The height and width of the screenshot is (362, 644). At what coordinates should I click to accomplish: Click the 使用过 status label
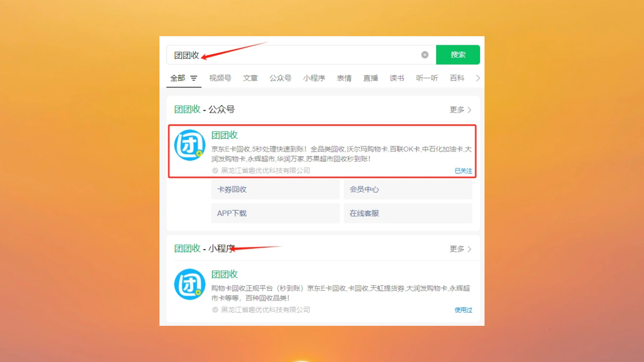pyautogui.click(x=463, y=310)
